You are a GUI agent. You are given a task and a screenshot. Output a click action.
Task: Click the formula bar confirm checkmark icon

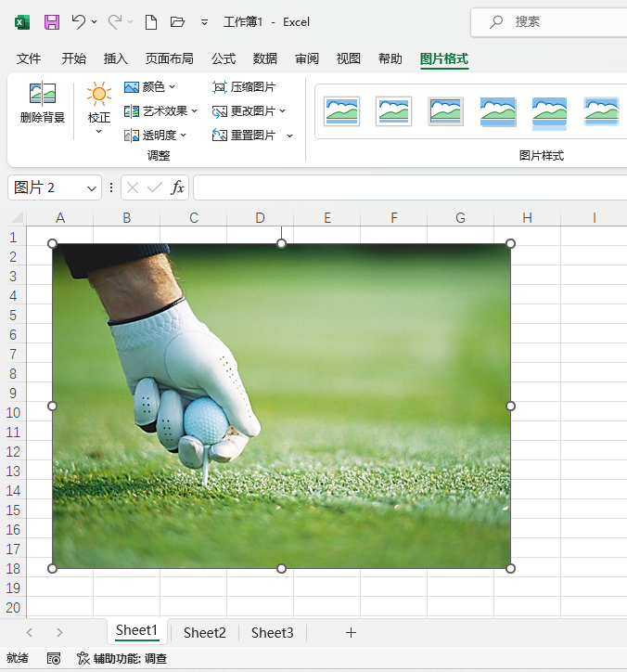(x=154, y=187)
